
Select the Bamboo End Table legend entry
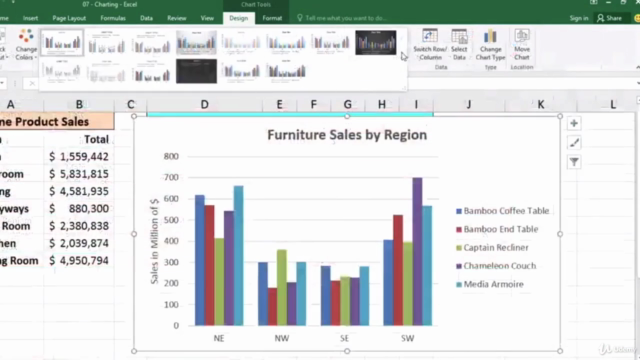[x=497, y=229]
